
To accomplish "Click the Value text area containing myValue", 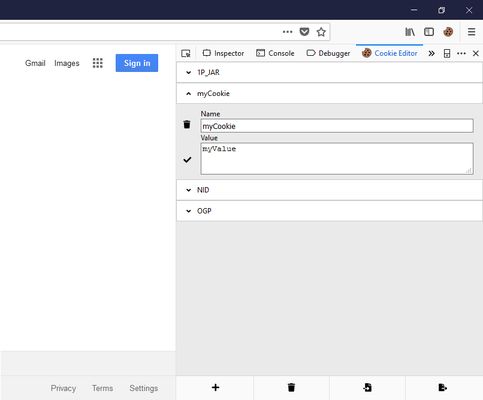I will 337,159.
